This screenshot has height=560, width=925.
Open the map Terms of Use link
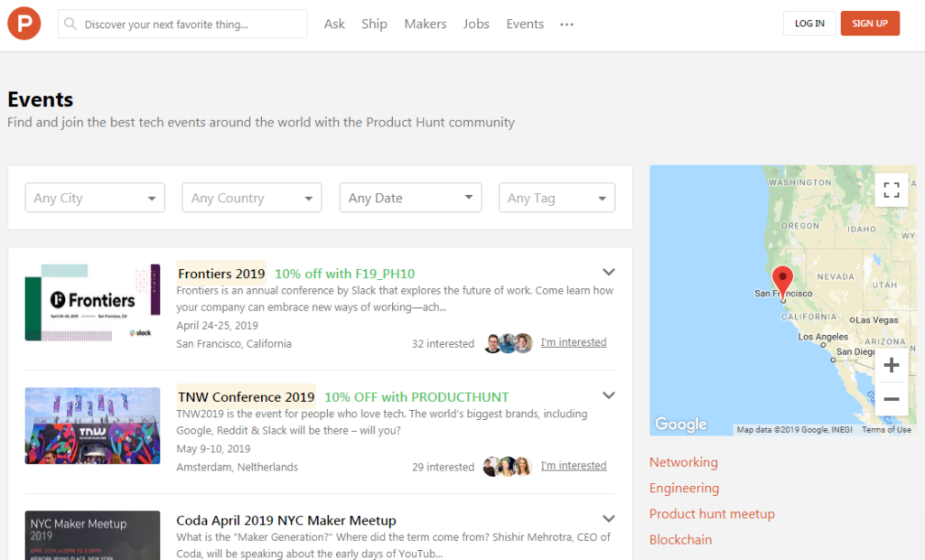(x=886, y=430)
